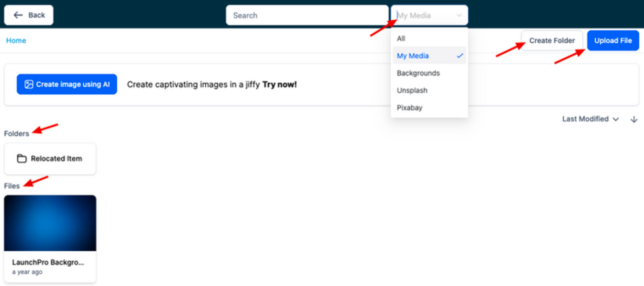
Task: Pick Pixabay as the media source
Action: click(429, 108)
